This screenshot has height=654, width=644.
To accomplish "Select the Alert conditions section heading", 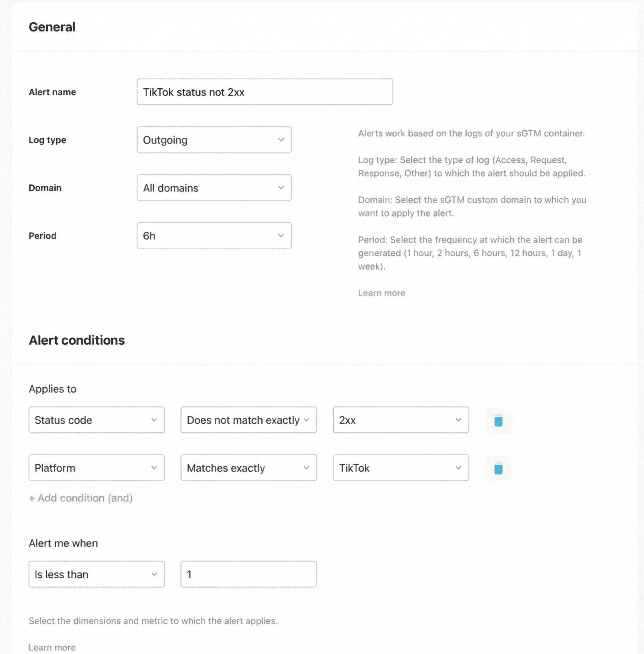I will tap(77, 341).
